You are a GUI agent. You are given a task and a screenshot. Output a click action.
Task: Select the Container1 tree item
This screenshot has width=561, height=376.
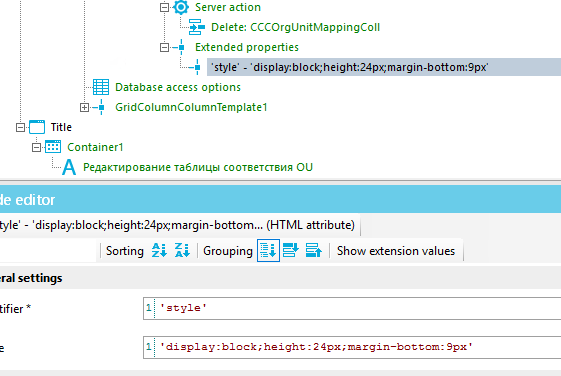95,147
